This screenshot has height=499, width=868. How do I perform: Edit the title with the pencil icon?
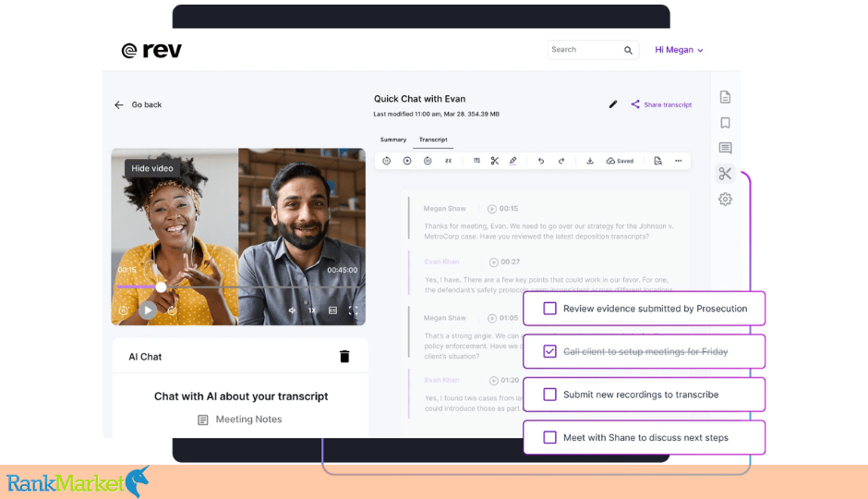click(x=613, y=104)
